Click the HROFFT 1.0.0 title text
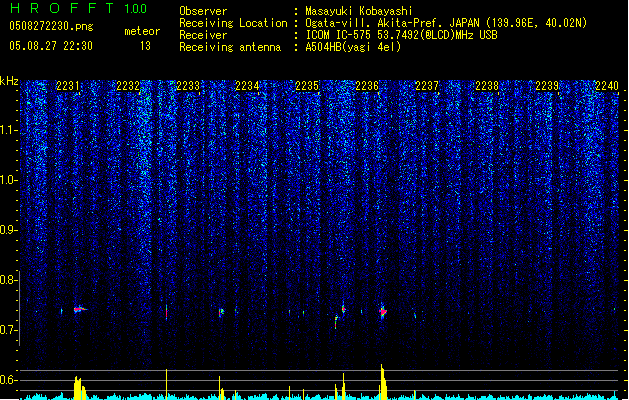629x400 pixels. pos(78,8)
